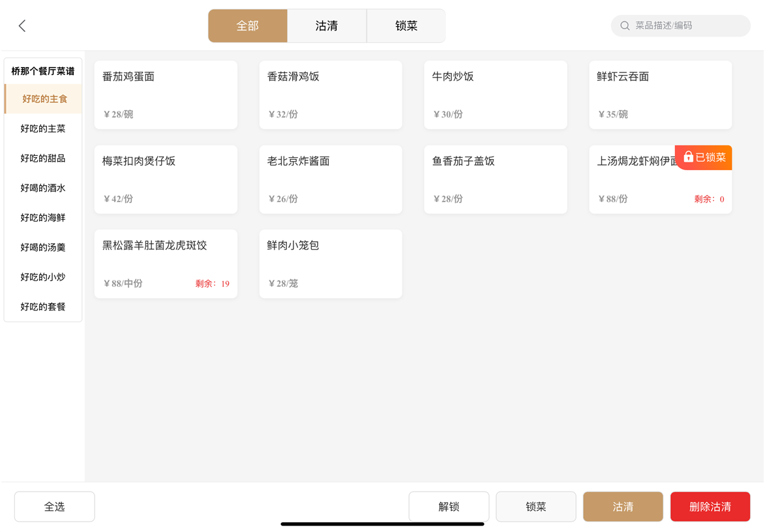Switch to the 沽清 tab
Screen dimensions: 765x532
tap(327, 26)
